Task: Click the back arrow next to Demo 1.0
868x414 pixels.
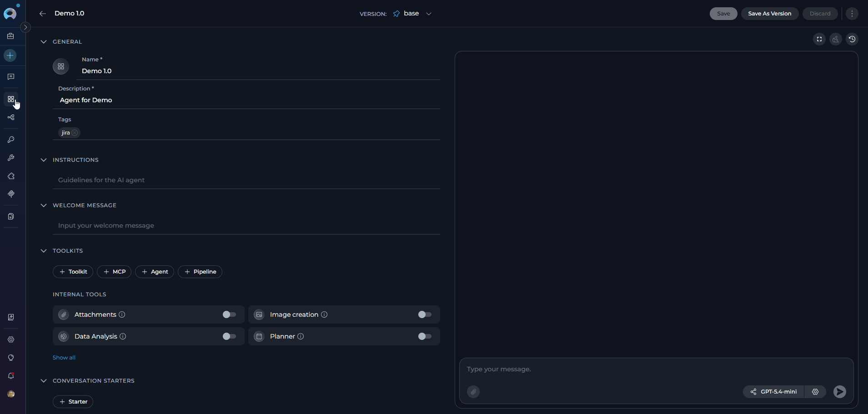Action: coord(43,14)
